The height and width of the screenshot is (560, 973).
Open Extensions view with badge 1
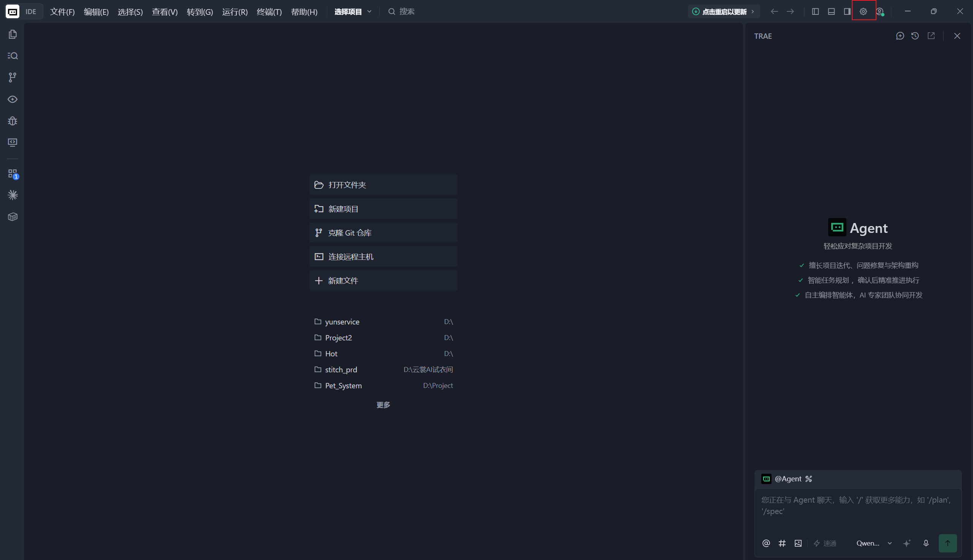click(x=13, y=174)
